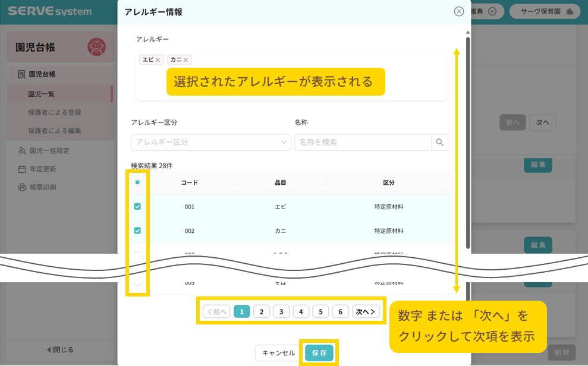Screen dimensions: 588x366
Task: Remove the エビ allergy tag
Action: (158, 60)
